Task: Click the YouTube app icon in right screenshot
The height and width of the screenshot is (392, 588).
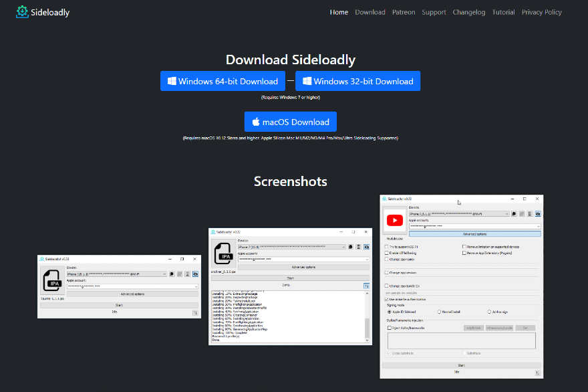Action: (x=395, y=220)
